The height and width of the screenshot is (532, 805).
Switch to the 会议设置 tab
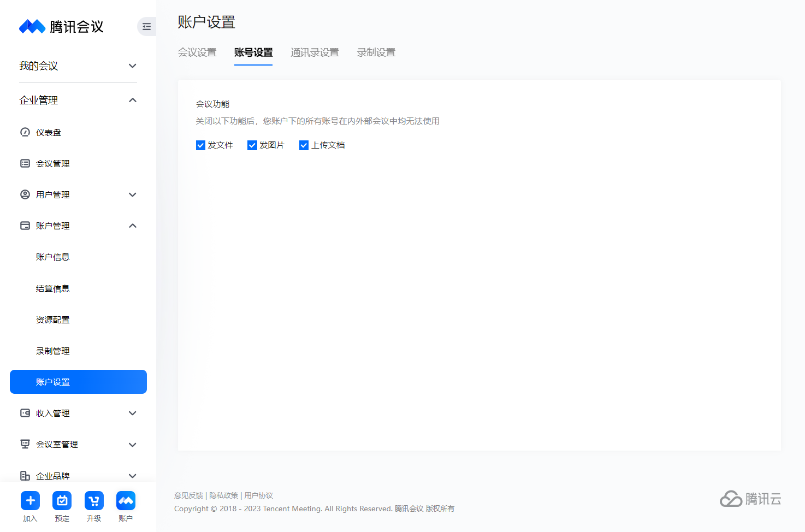(x=197, y=52)
